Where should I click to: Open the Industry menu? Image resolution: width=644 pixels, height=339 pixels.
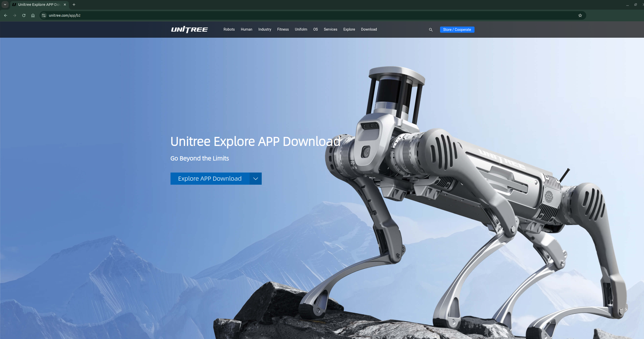click(264, 29)
